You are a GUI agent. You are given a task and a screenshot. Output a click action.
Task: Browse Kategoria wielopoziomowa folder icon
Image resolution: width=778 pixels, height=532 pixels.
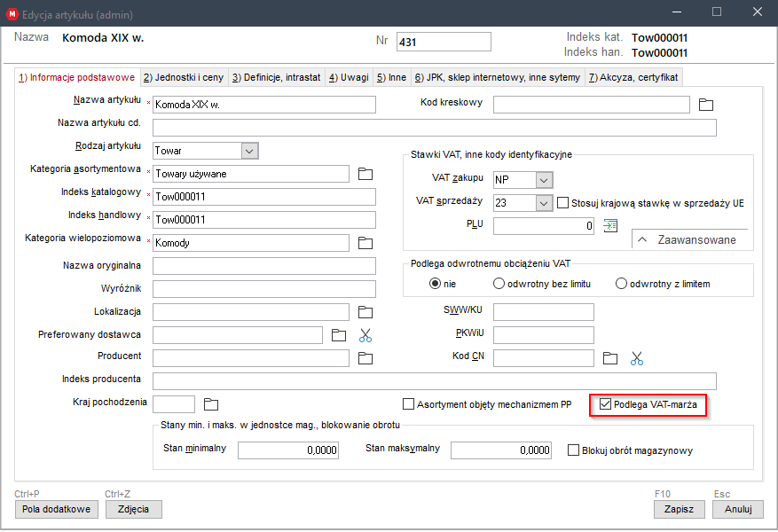point(365,243)
